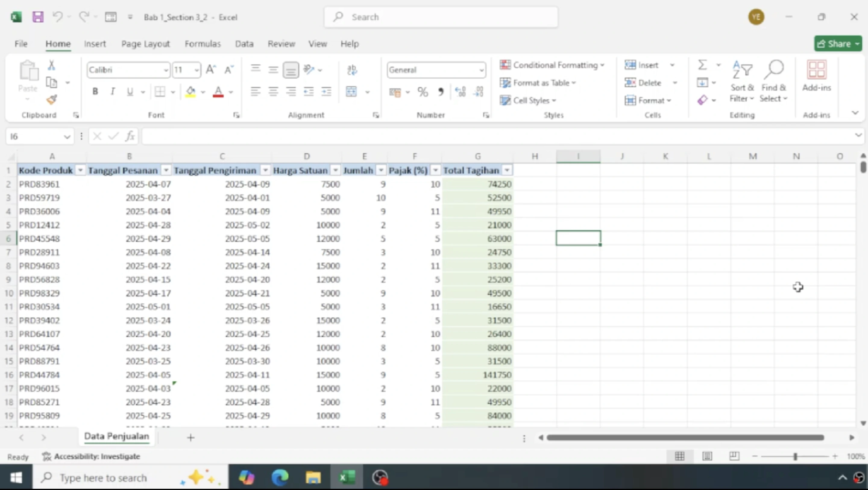The width and height of the screenshot is (868, 490).
Task: Click Find & Select in Editing group
Action: tap(774, 81)
